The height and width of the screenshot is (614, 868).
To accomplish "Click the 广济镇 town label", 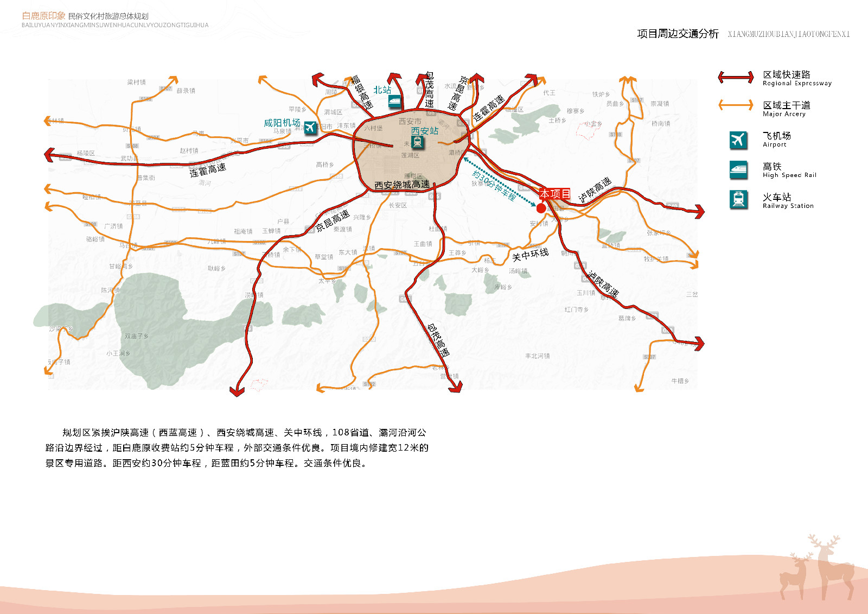I will coord(113,226).
